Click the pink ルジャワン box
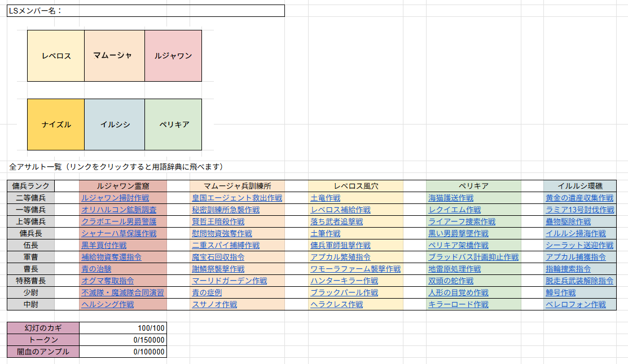This screenshot has height=364, width=628. pos(173,56)
